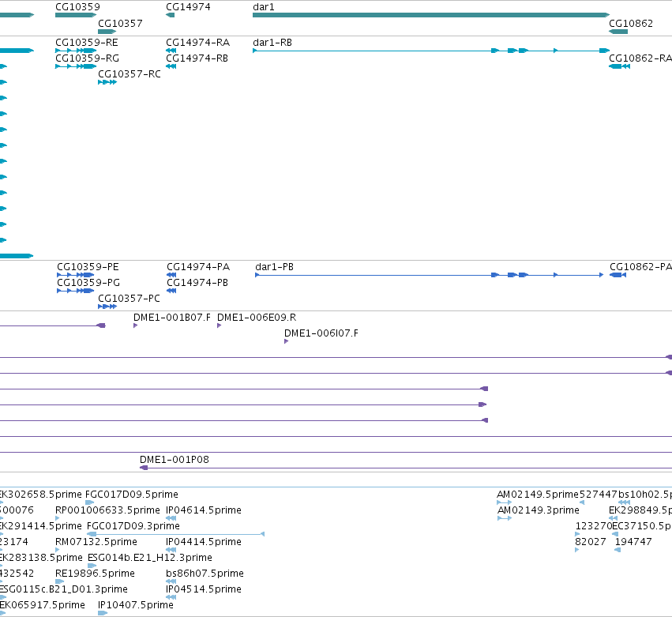Open EST EK302658.5prime
672x617 pixels.
point(41,495)
